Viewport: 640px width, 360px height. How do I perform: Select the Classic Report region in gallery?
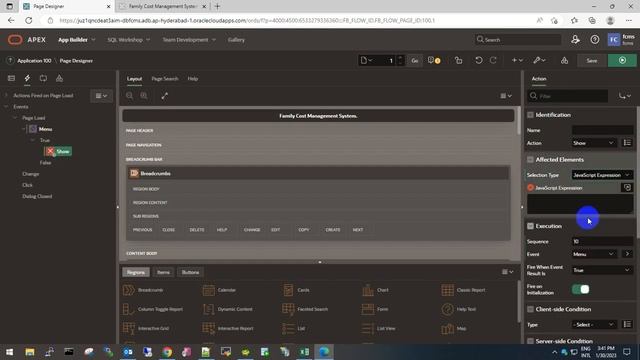coord(463,290)
